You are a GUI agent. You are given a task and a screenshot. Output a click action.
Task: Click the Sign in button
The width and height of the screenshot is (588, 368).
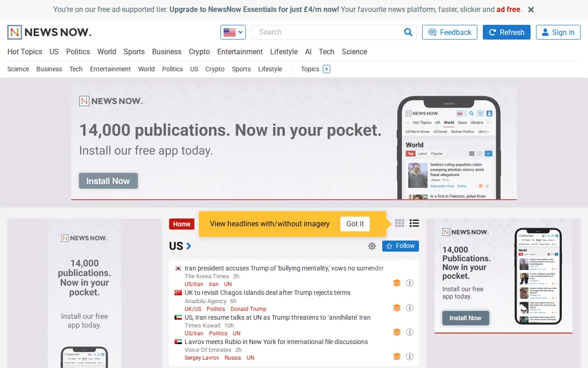[558, 32]
